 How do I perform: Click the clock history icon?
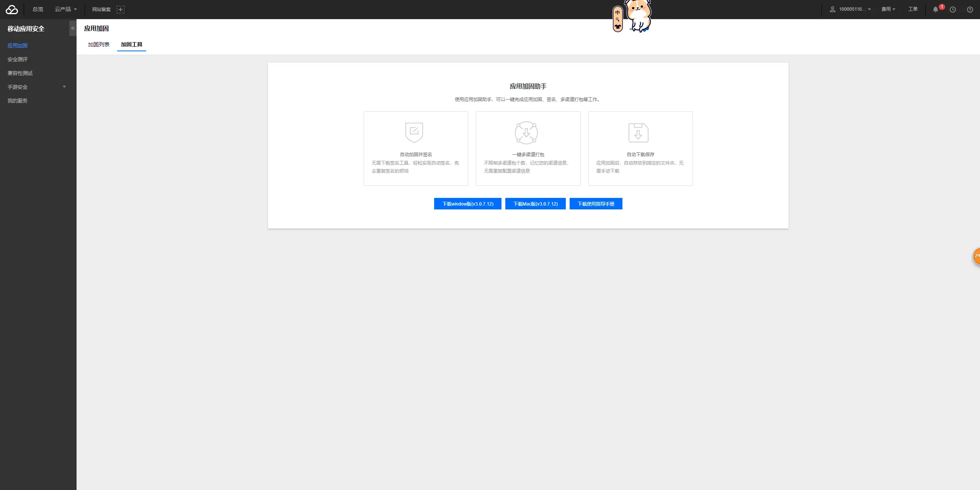953,10
